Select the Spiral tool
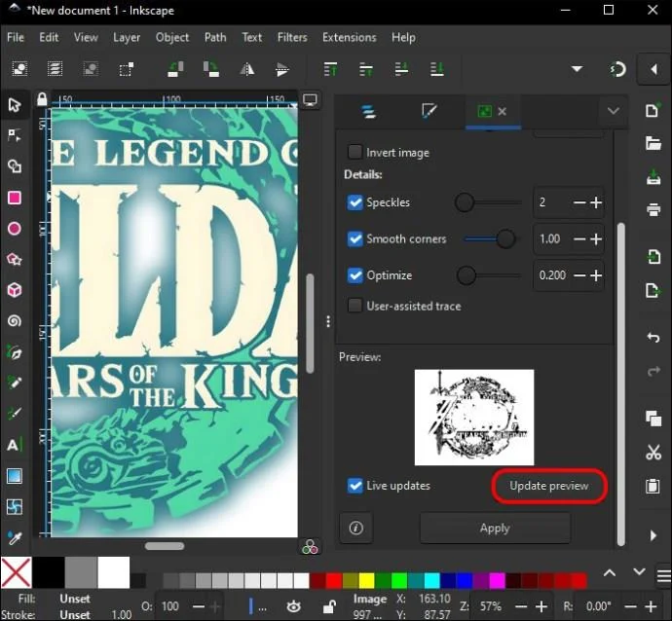The height and width of the screenshot is (621, 672). click(15, 321)
